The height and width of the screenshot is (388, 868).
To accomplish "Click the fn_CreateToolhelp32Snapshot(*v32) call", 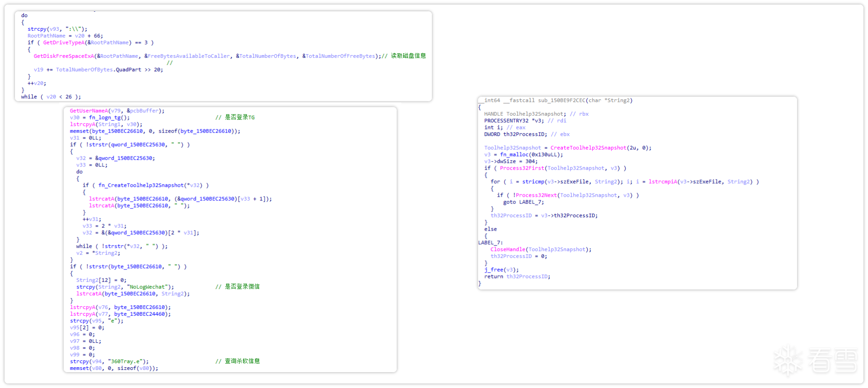I will [x=150, y=185].
